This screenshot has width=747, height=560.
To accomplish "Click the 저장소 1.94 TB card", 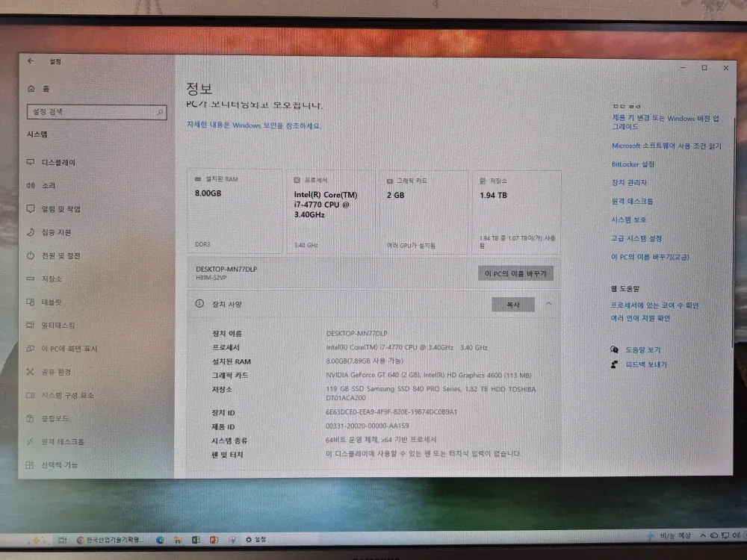I will [x=516, y=212].
